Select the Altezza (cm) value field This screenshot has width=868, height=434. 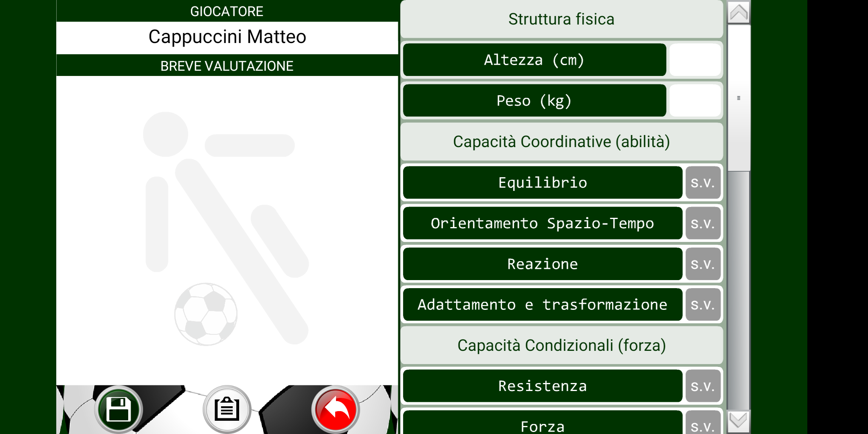pos(695,60)
